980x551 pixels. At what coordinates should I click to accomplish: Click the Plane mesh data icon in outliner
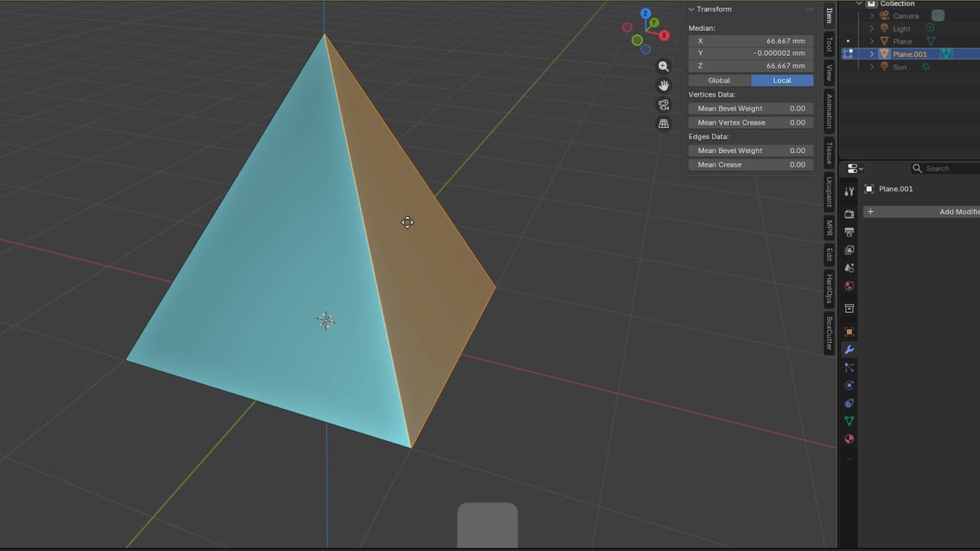pos(931,41)
